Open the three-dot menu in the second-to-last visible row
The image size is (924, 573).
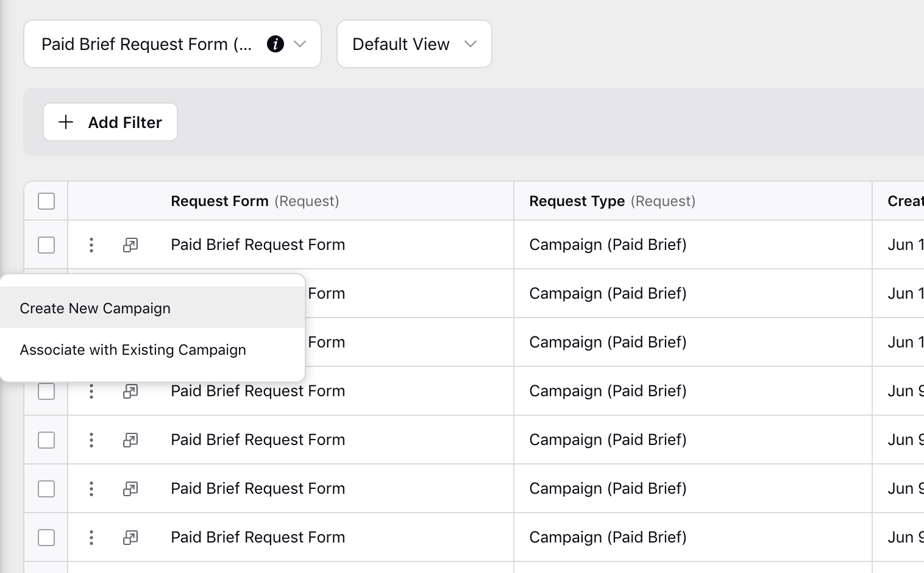pyautogui.click(x=91, y=488)
